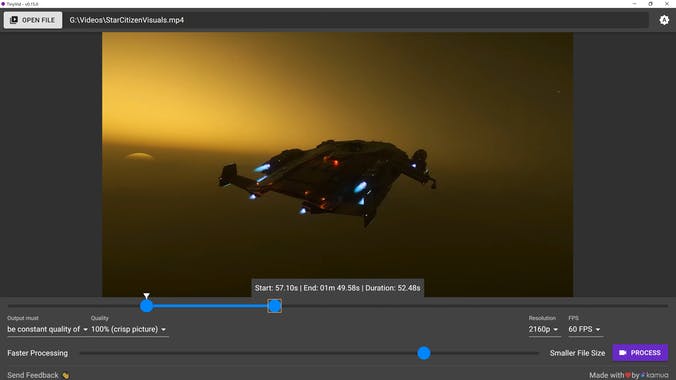Select the file path field G:\Videos\StarCitizenVisuals.mp4
676x380 pixels.
(357, 20)
